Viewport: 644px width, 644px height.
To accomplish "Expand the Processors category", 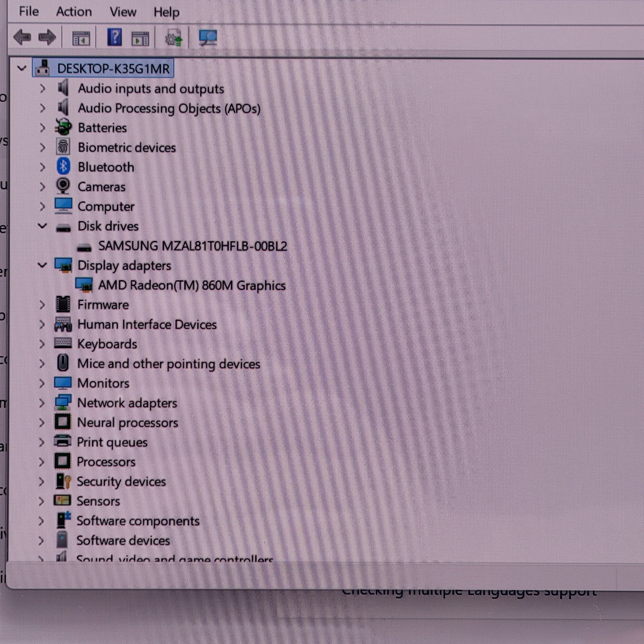I will (41, 462).
